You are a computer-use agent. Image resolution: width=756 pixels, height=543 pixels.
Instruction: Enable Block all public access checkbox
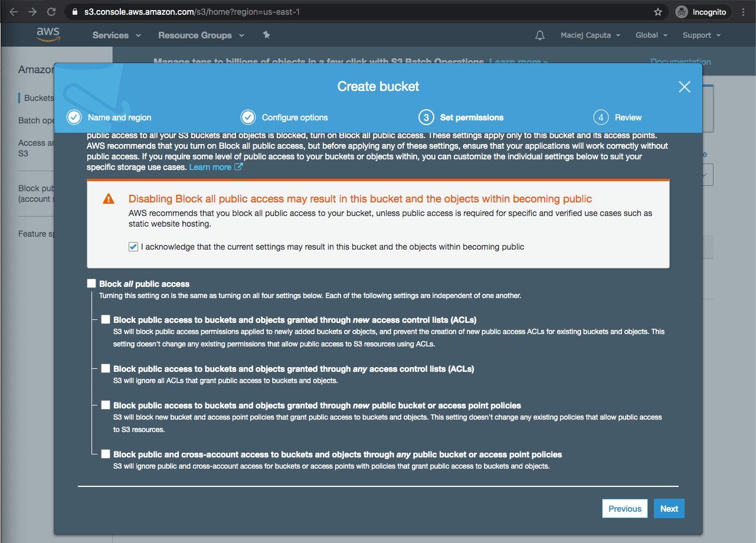click(91, 284)
